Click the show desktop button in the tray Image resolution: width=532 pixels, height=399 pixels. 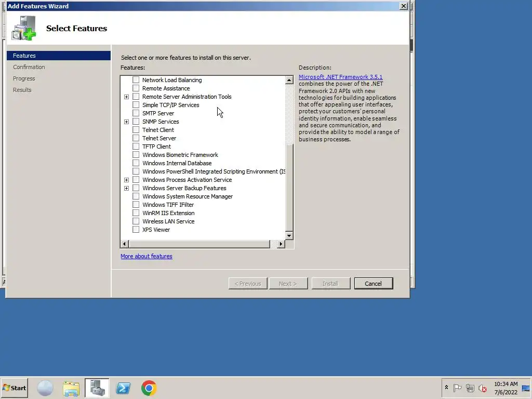pos(526,388)
